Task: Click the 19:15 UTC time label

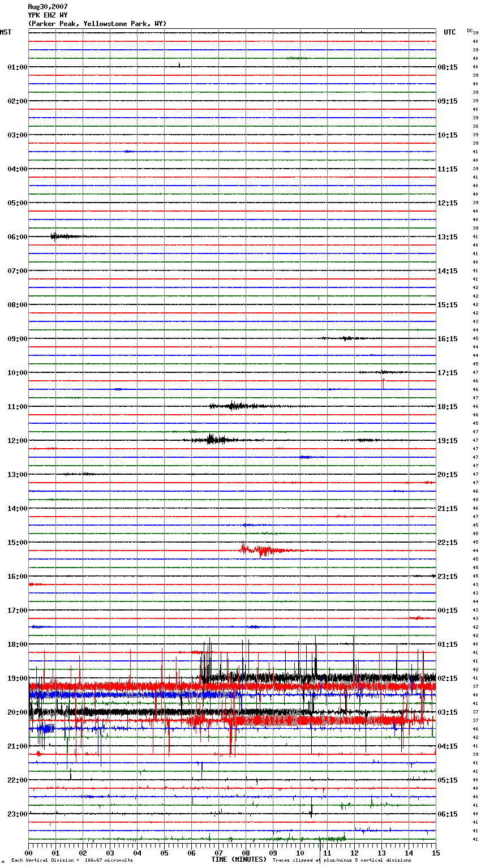Action: [448, 441]
